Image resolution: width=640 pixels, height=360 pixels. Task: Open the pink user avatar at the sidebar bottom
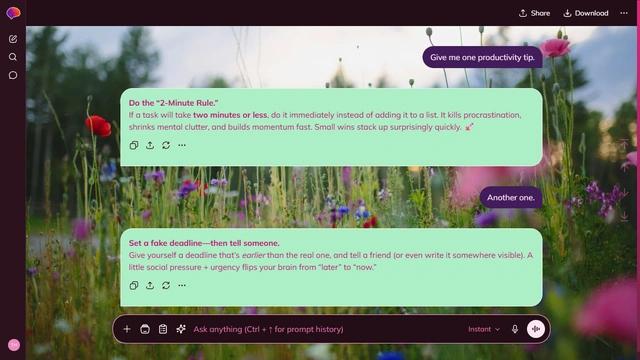point(14,345)
